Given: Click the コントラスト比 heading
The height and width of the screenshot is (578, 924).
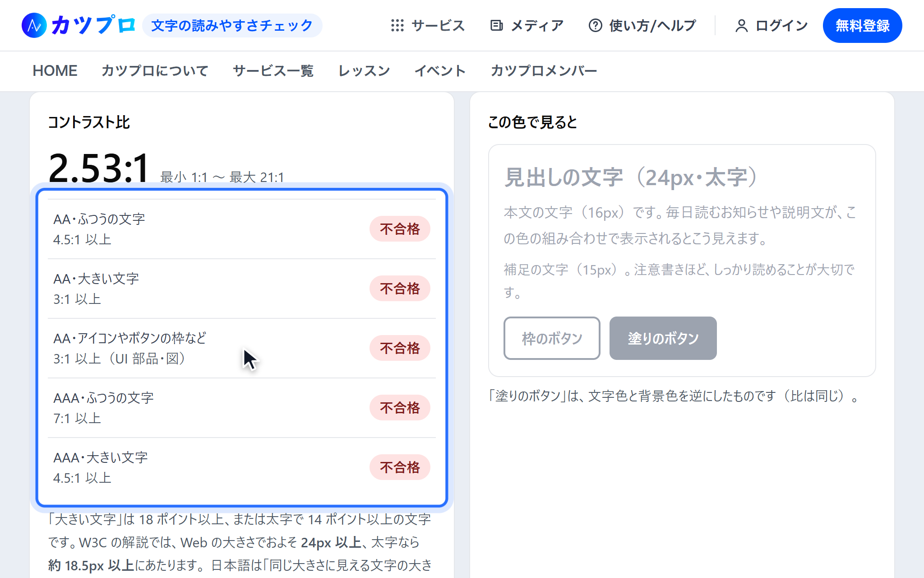Looking at the screenshot, I should (89, 122).
